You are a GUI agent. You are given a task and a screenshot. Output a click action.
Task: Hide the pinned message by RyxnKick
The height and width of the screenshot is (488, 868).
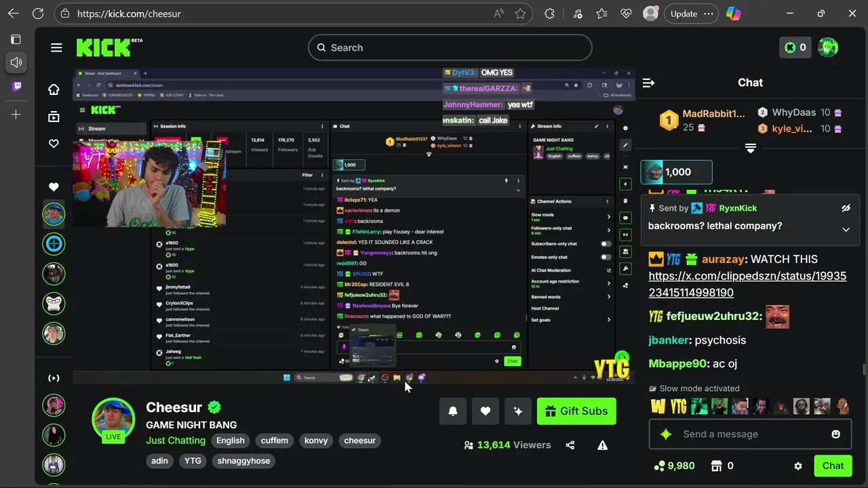pos(846,208)
